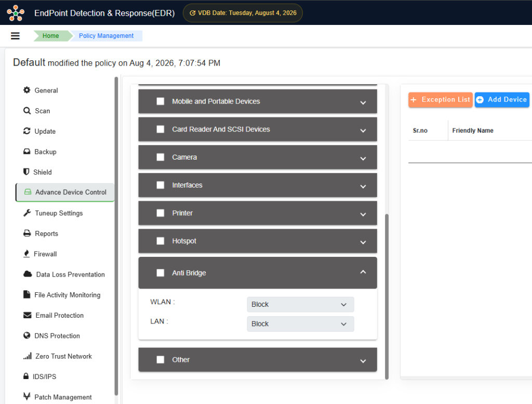
Task: Click the LAN label text
Action: tap(159, 321)
